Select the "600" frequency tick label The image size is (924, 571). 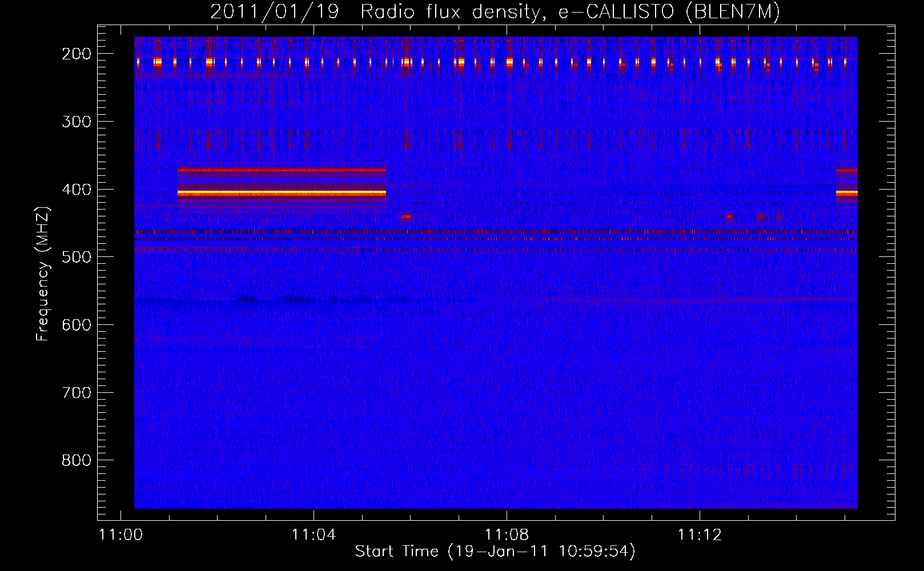(x=77, y=325)
